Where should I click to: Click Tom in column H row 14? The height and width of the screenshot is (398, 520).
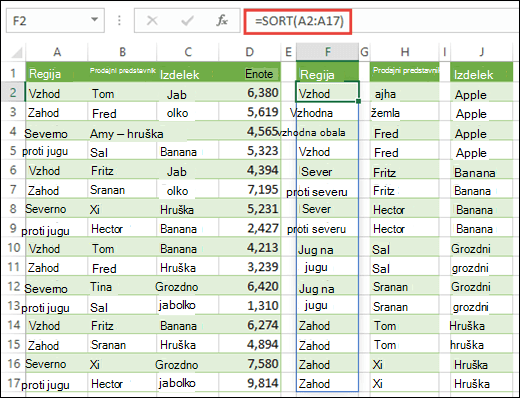(385, 326)
